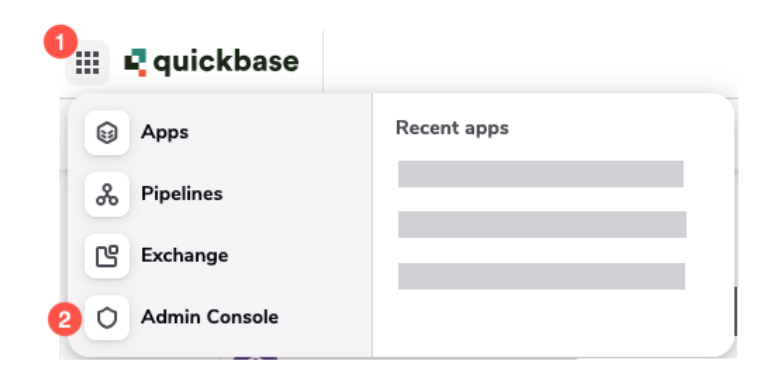
Task: Click the Apps cube icon
Action: (107, 133)
